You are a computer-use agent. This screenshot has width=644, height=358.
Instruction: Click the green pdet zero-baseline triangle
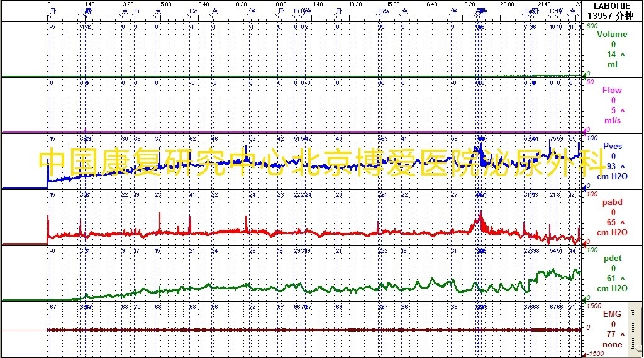584,299
